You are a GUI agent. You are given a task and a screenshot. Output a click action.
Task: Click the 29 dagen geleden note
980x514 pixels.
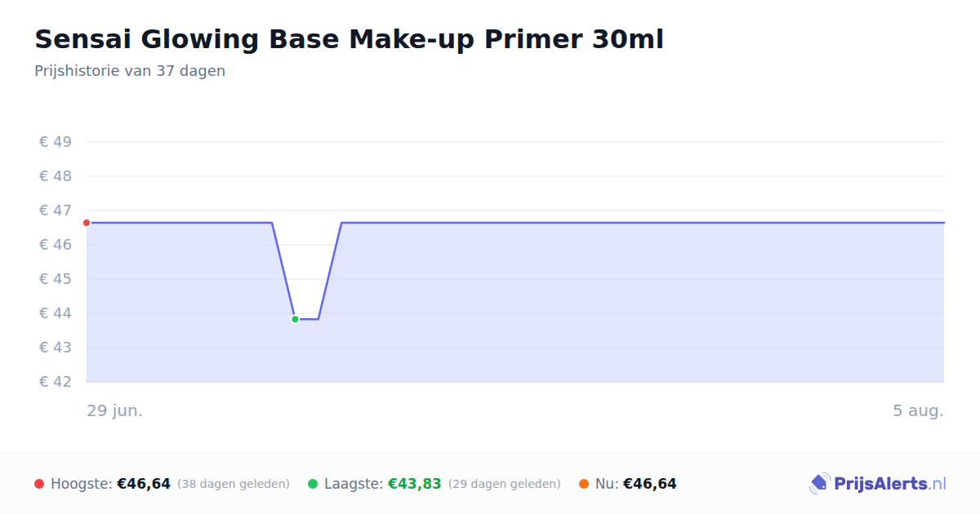point(505,484)
